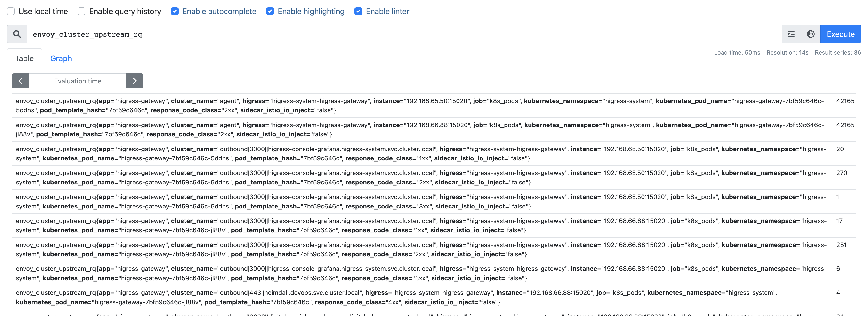Viewport: 868px width, 316px height.
Task: Click the "Load time: 50ms" stat
Action: pyautogui.click(x=737, y=53)
